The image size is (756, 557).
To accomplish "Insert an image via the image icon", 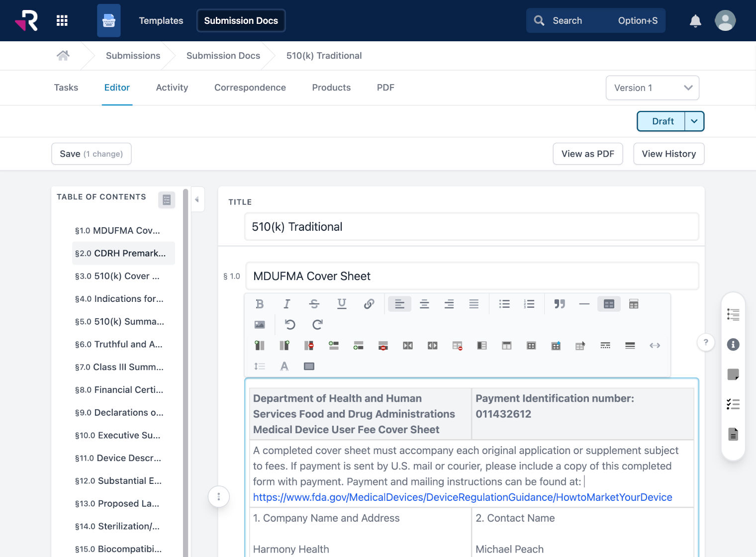I will click(x=260, y=324).
